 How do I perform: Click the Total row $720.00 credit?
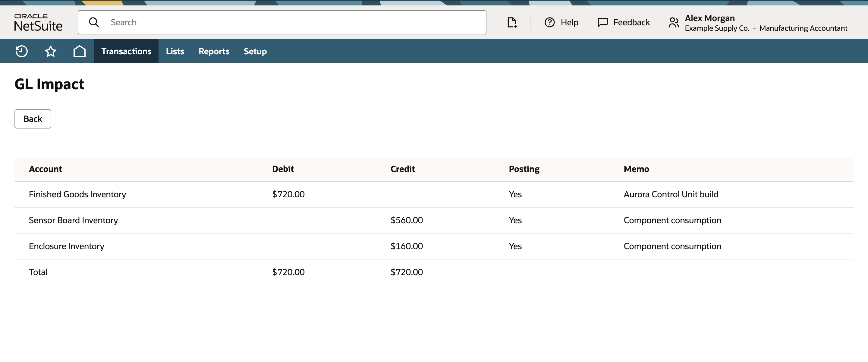click(407, 272)
